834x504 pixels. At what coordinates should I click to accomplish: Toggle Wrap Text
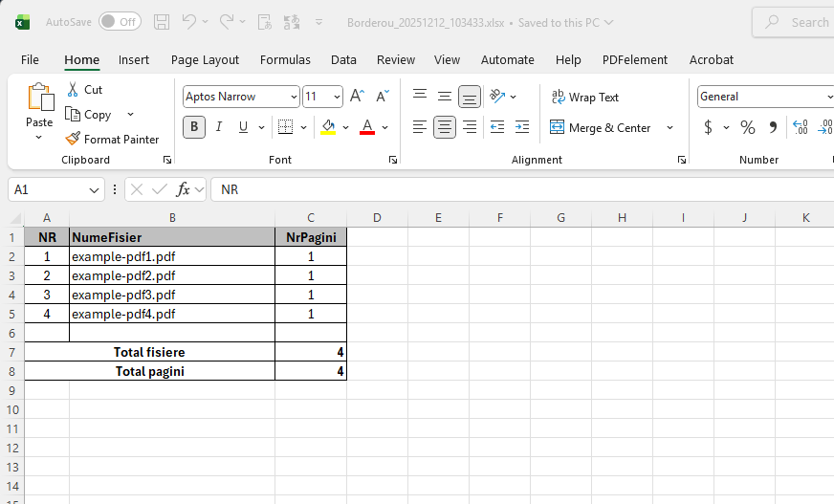click(585, 98)
